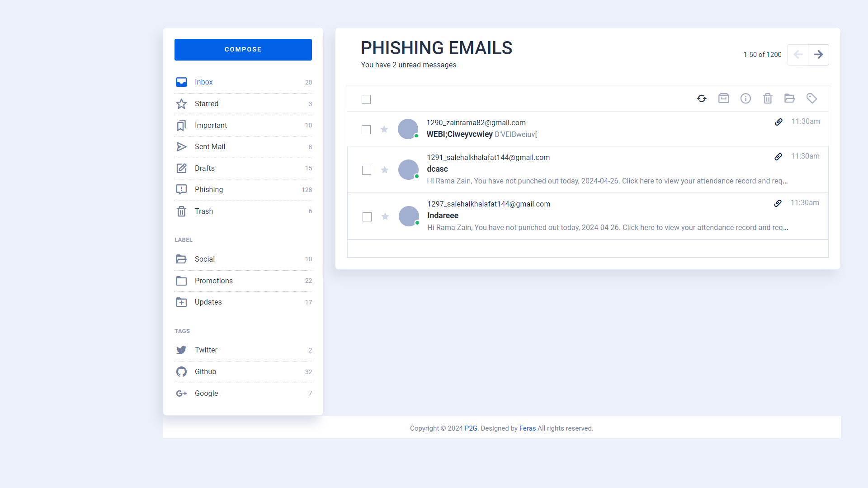This screenshot has height=488, width=868.
Task: Click the refresh icon in mail toolbar
Action: click(x=702, y=99)
